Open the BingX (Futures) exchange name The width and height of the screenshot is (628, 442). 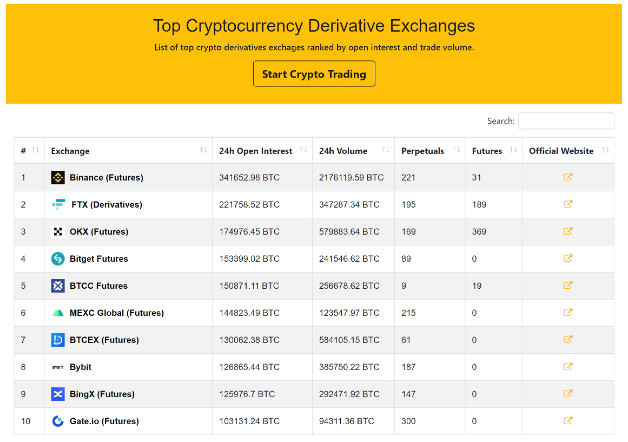pos(102,394)
